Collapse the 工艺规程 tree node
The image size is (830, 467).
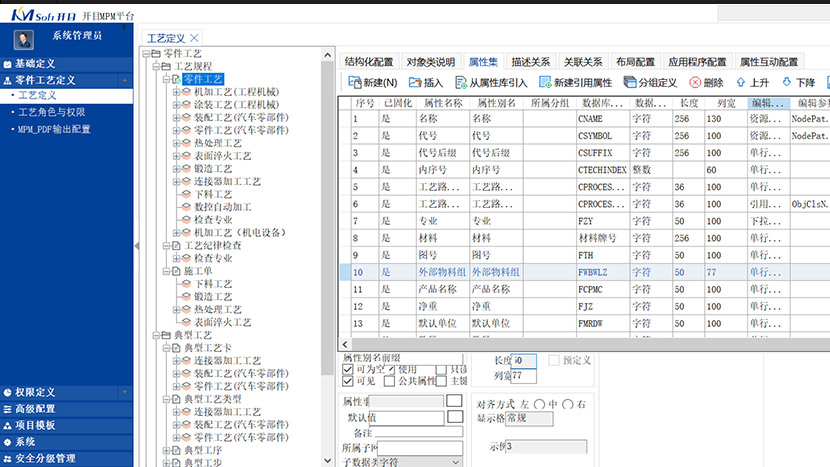(x=155, y=66)
